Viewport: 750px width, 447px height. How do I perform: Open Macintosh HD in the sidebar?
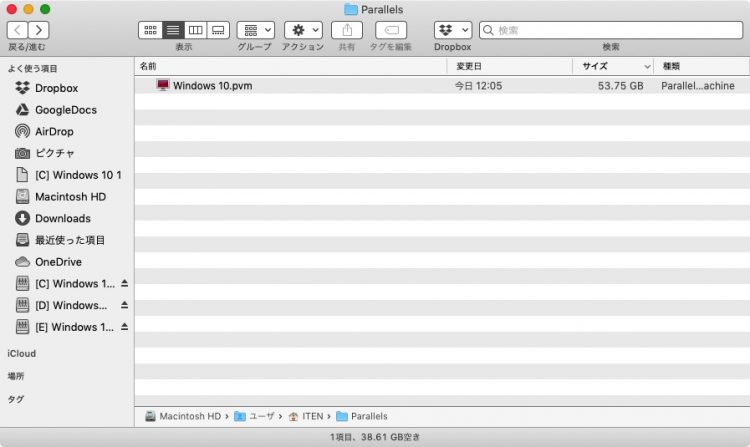click(70, 196)
